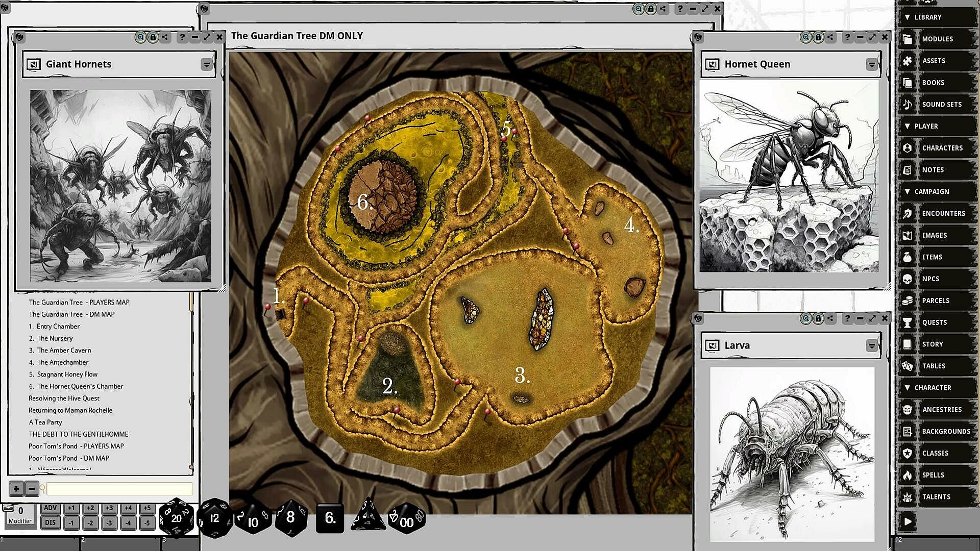The height and width of the screenshot is (551, 980).
Task: Open '3. The Amber Cavern' story entry
Action: point(64,350)
